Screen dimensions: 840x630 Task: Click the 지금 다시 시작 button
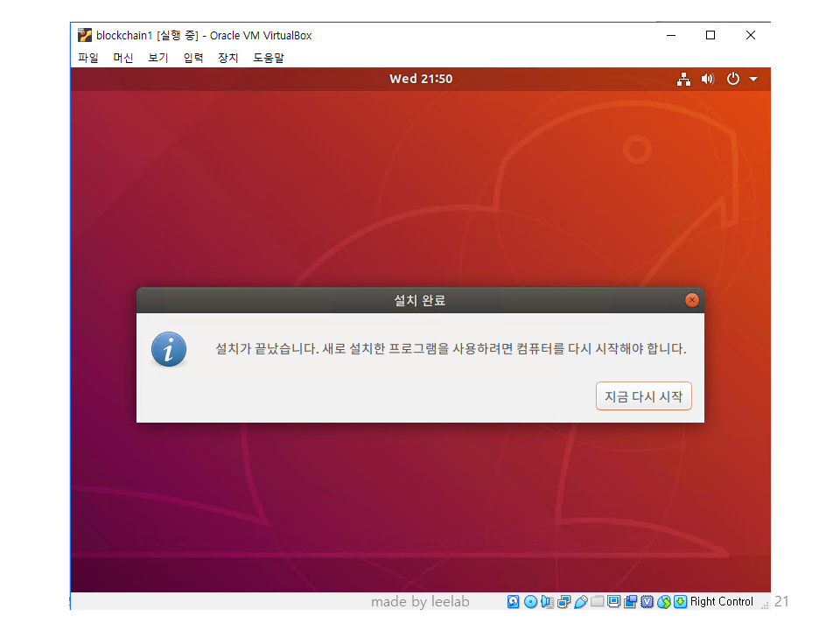[643, 396]
